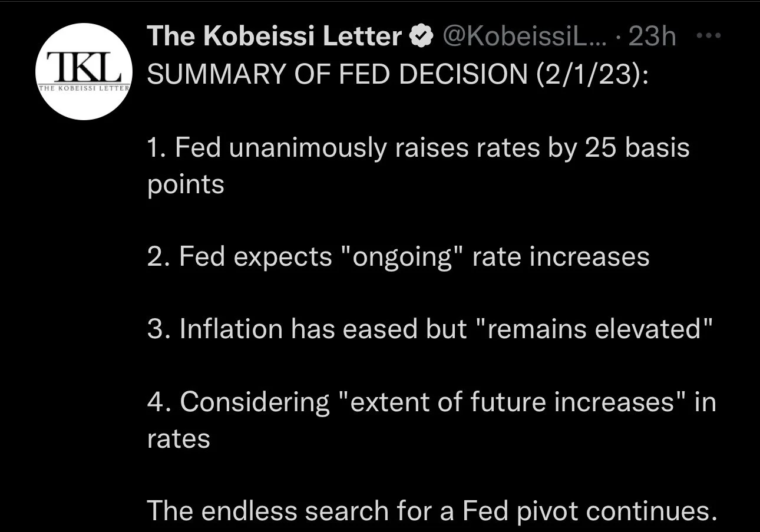Click the word 'rates' below item 4
The width and height of the screenshot is (760, 532).
179,439
